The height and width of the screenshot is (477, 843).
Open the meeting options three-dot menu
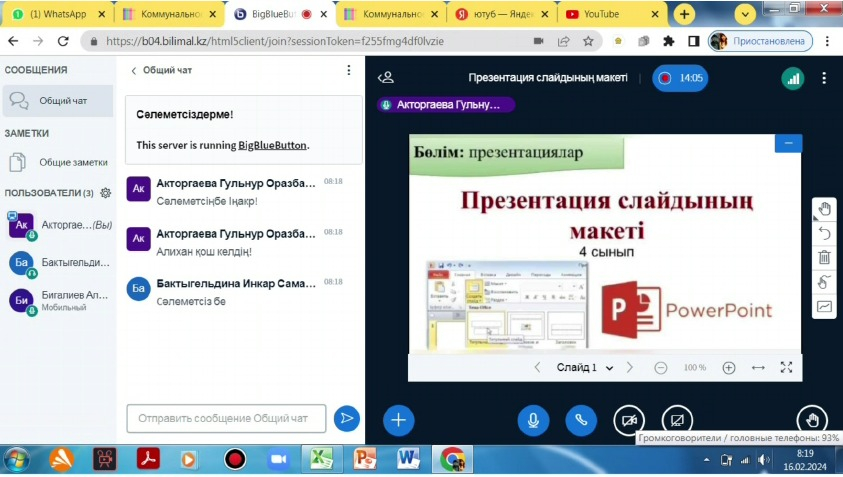point(824,78)
